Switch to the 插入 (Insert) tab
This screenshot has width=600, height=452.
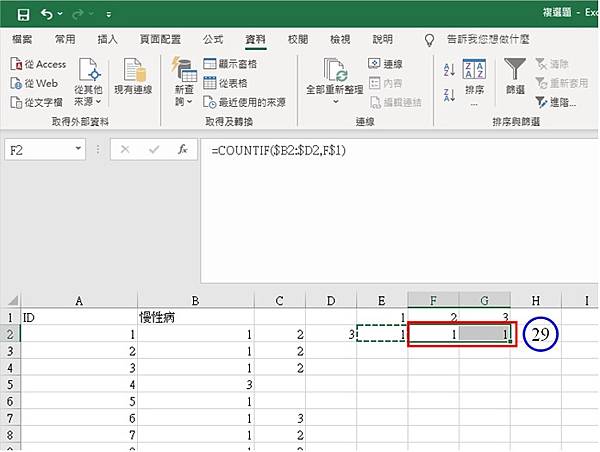107,39
